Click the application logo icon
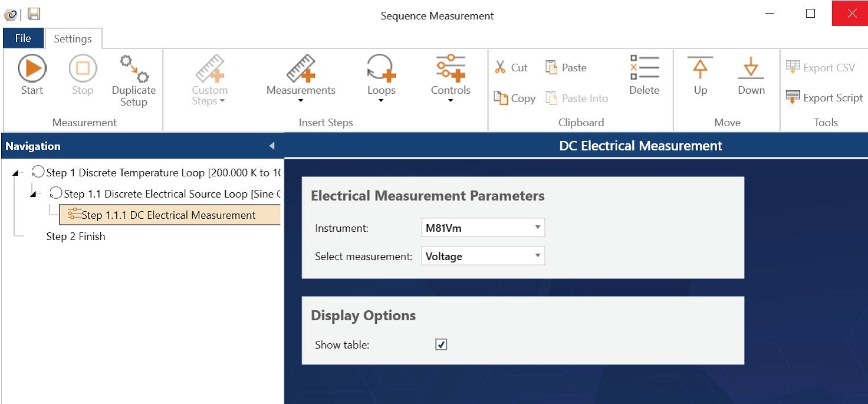 10,14
